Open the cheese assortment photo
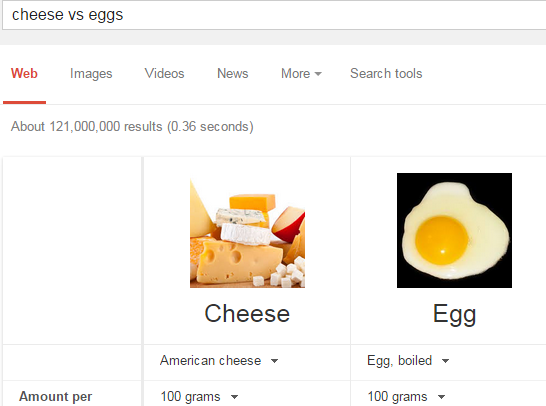 (247, 233)
